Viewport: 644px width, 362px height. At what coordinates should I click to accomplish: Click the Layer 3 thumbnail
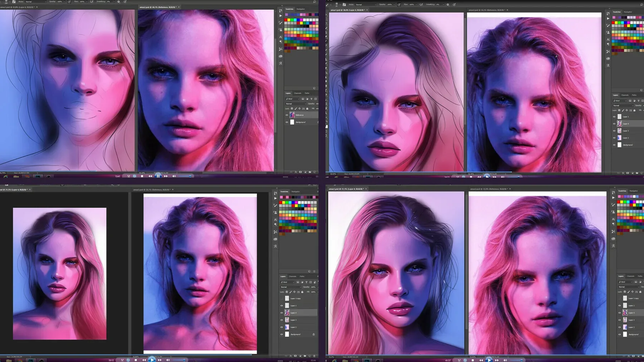click(x=287, y=320)
